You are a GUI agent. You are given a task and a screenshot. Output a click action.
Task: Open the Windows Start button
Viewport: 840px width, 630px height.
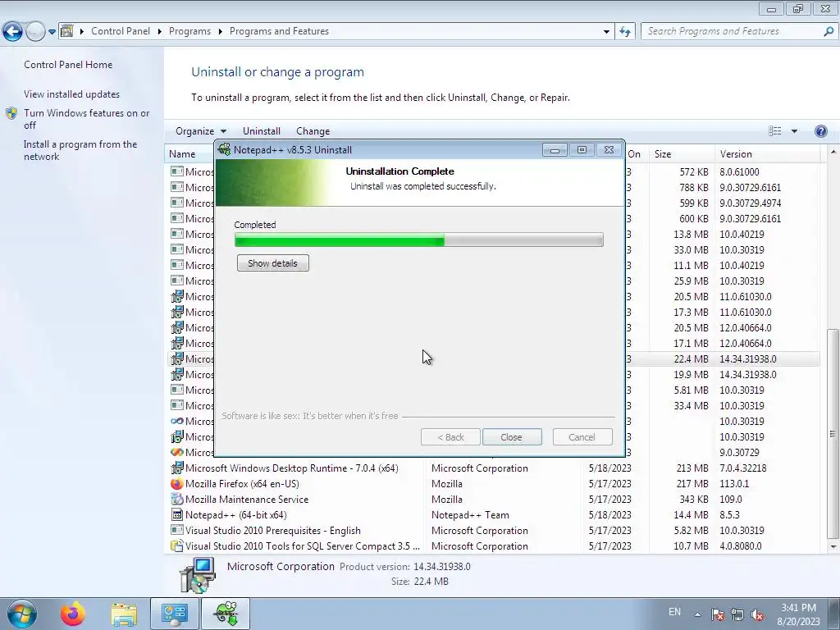(21, 614)
